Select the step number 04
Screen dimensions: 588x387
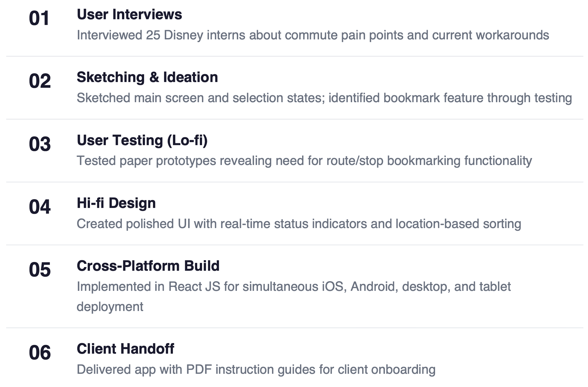tap(40, 207)
